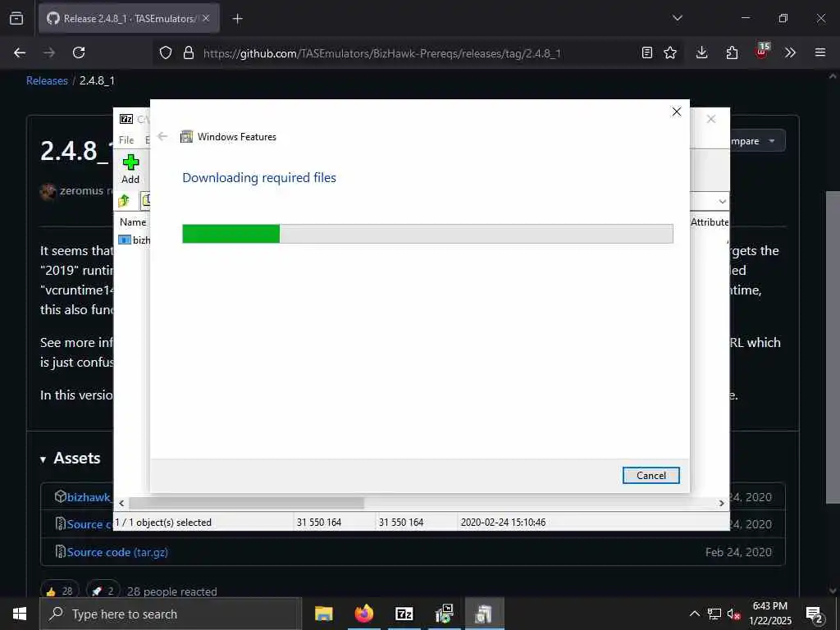
Task: Click the date 2020-02-24 15:10:46 in status bar
Action: coord(503,523)
